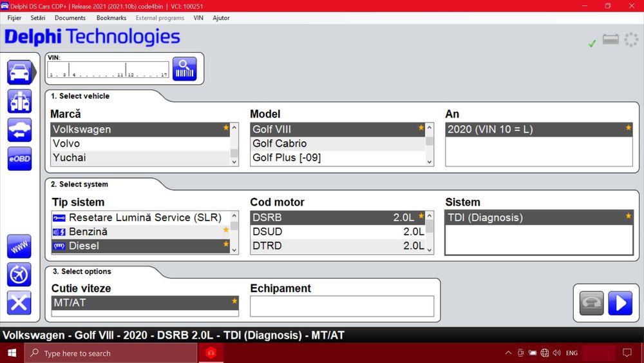The width and height of the screenshot is (644, 363).
Task: Select Resetare Lumină Service (SLR) system type
Action: [140, 217]
